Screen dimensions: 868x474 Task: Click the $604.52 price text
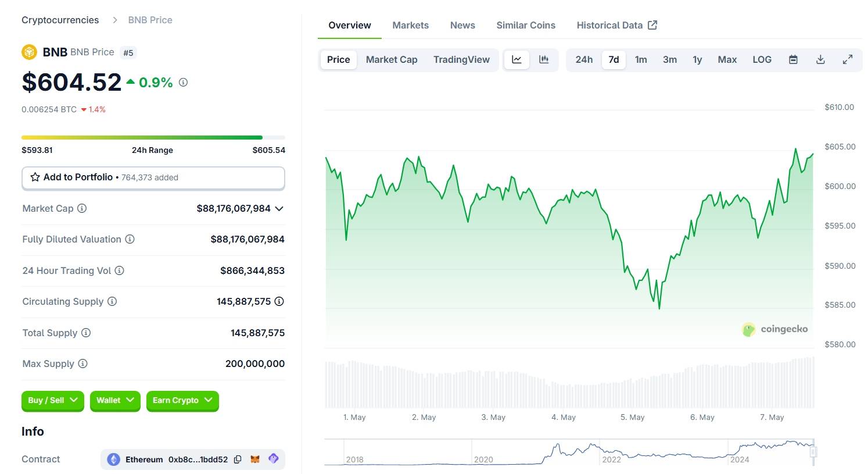pyautogui.click(x=71, y=82)
